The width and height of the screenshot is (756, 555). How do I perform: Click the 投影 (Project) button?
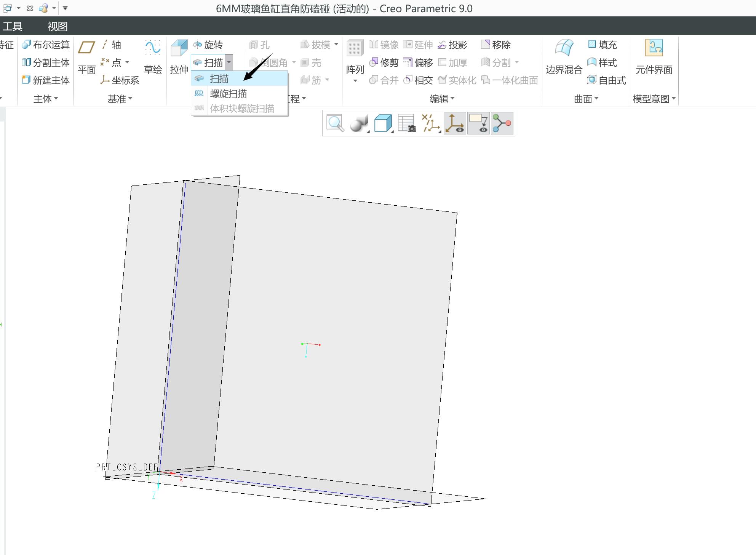[452, 45]
